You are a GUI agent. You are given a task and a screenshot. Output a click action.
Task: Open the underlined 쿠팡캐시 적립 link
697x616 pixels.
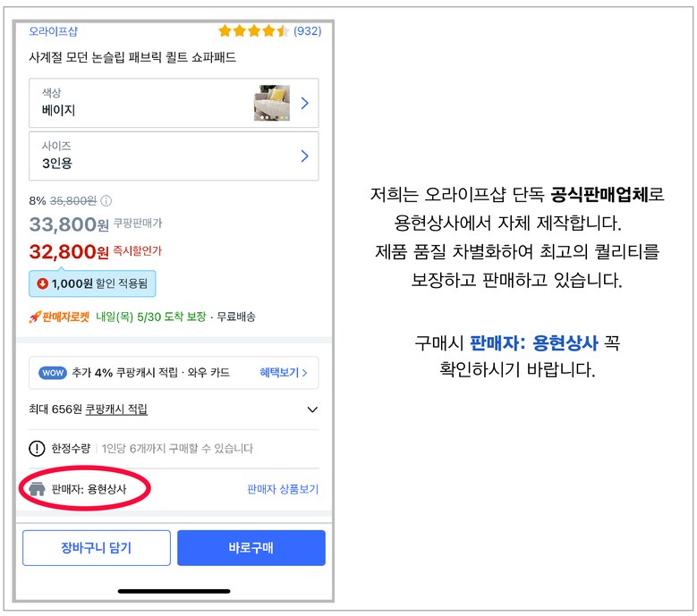116,409
